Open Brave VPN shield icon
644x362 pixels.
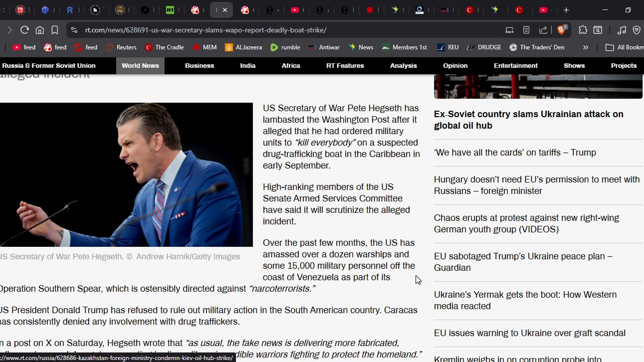tap(636, 30)
